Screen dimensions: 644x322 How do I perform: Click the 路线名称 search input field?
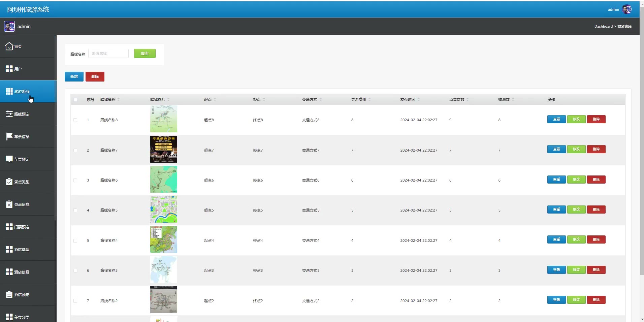click(x=108, y=54)
